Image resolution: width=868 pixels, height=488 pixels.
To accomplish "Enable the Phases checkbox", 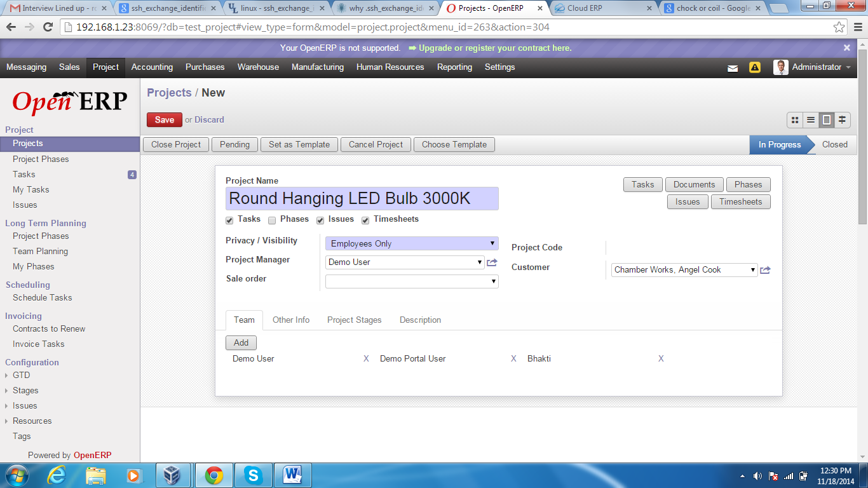I will [271, 220].
